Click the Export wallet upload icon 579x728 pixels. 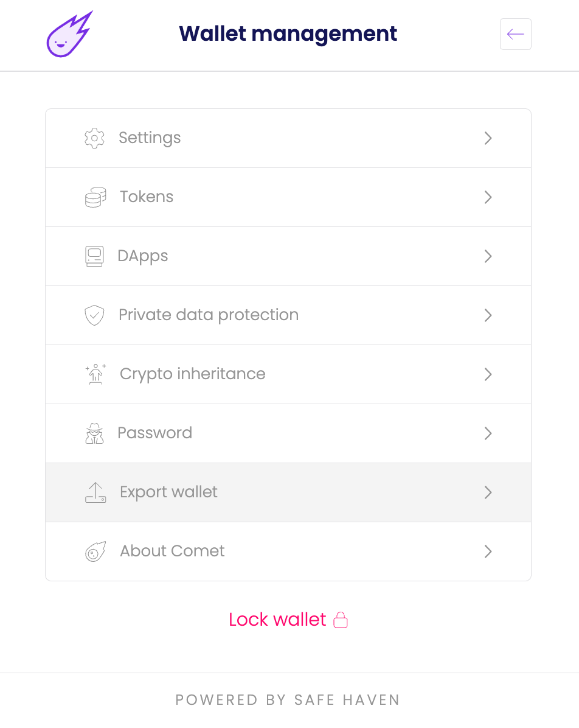(95, 492)
